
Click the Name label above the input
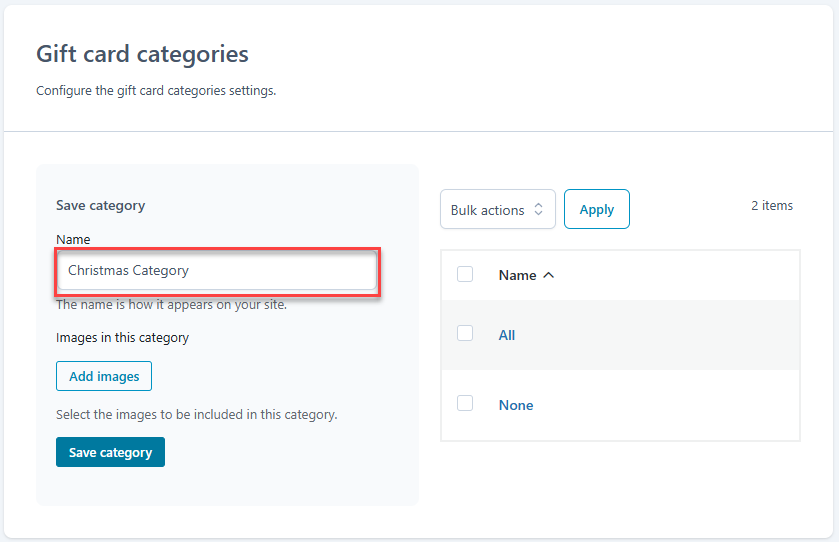click(x=73, y=239)
